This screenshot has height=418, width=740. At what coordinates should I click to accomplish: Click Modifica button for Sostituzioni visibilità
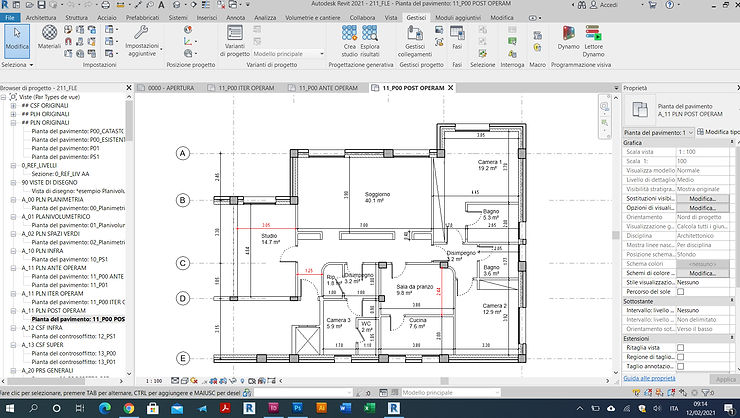tap(702, 199)
